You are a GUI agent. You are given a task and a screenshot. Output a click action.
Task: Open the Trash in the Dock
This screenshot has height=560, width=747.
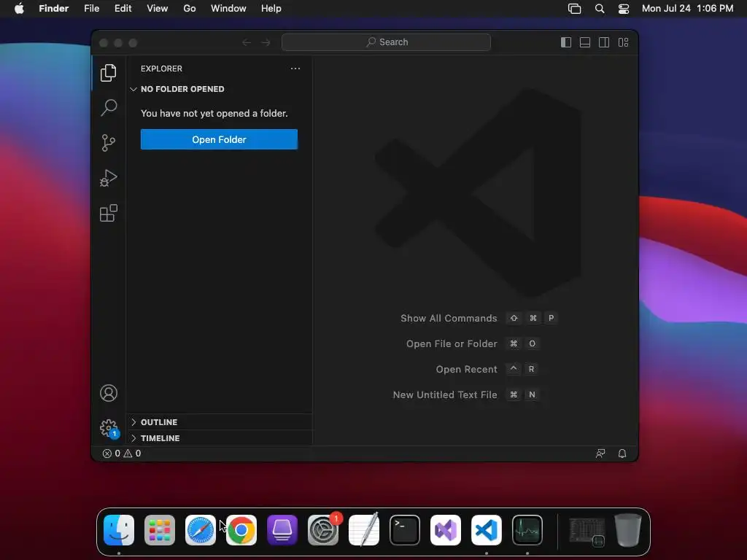(x=628, y=530)
